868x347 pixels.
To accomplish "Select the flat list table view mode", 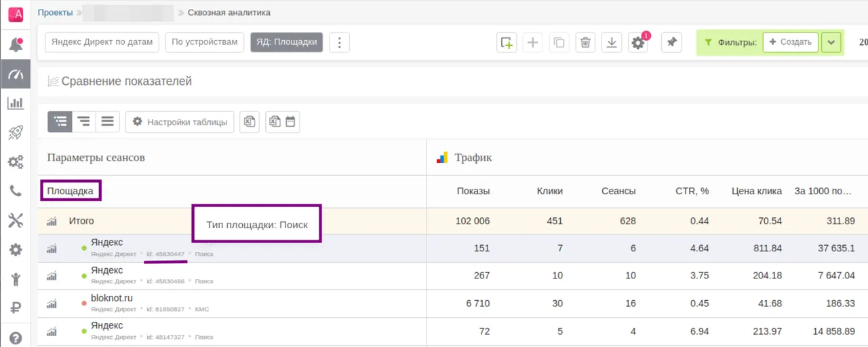I will coord(108,122).
